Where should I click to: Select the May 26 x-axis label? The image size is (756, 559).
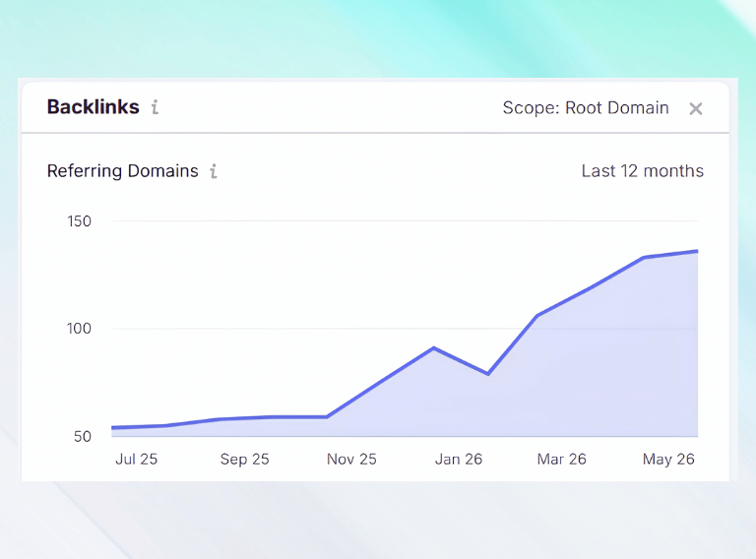tap(668, 460)
